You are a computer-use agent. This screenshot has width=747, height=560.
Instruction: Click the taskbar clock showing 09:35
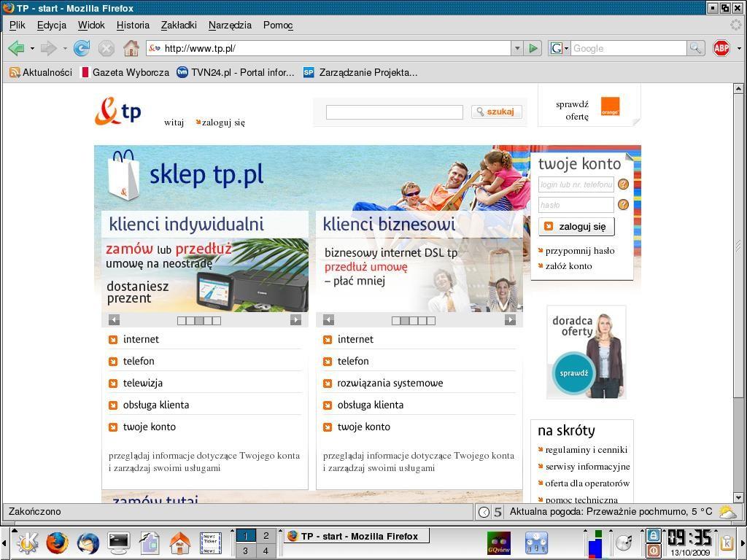(x=689, y=537)
